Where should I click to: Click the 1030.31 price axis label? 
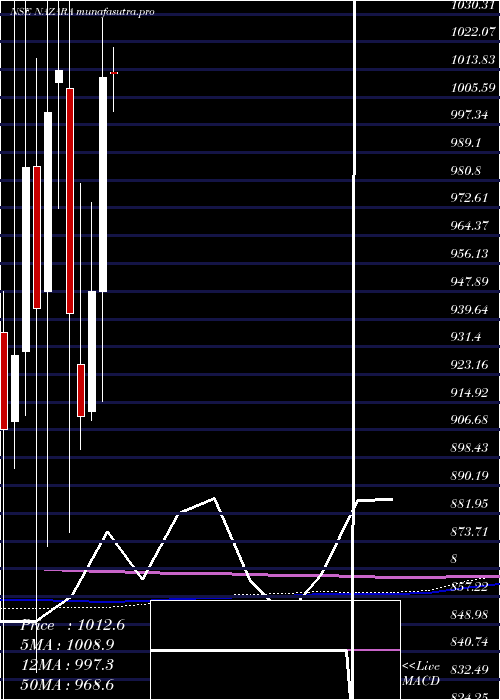474,5
